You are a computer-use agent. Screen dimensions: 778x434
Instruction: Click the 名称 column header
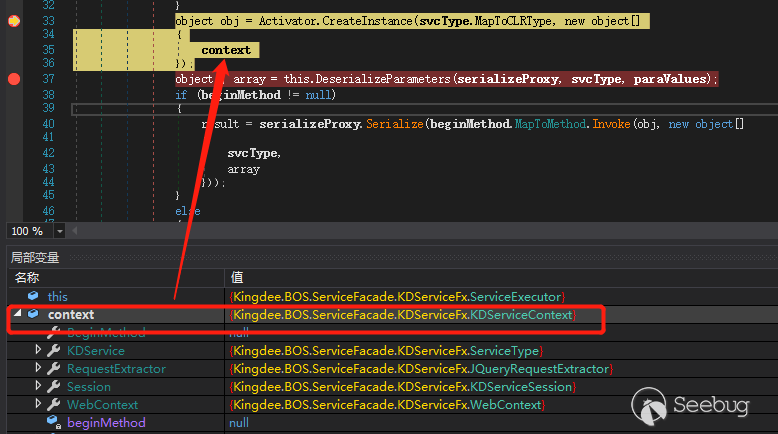coord(27,277)
